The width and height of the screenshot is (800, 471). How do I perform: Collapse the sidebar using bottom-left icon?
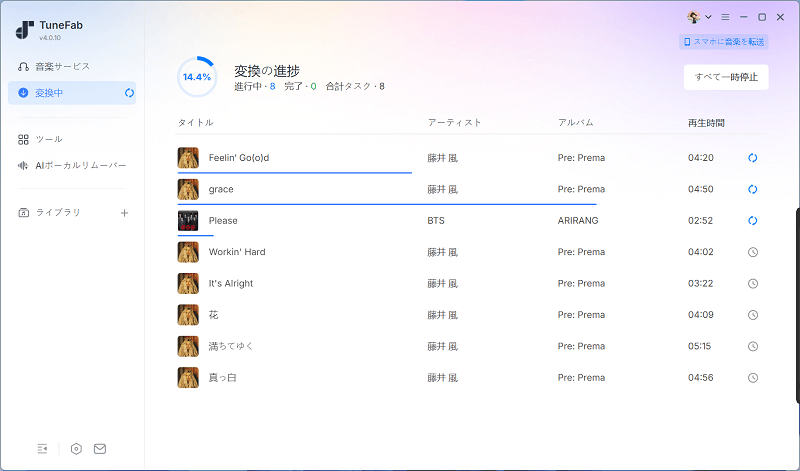[x=42, y=449]
